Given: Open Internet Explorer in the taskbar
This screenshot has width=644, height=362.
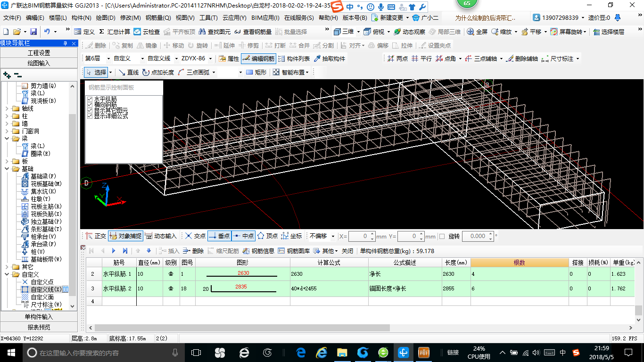Looking at the screenshot, I should point(322,352).
